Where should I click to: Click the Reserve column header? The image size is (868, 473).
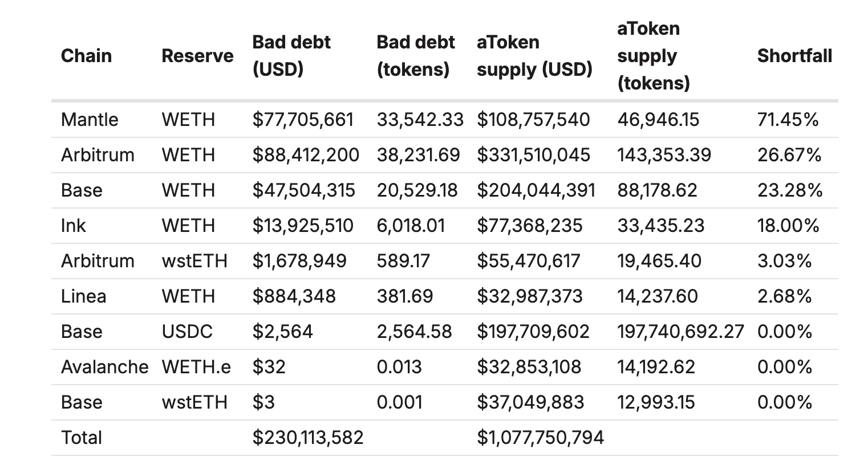tap(197, 56)
